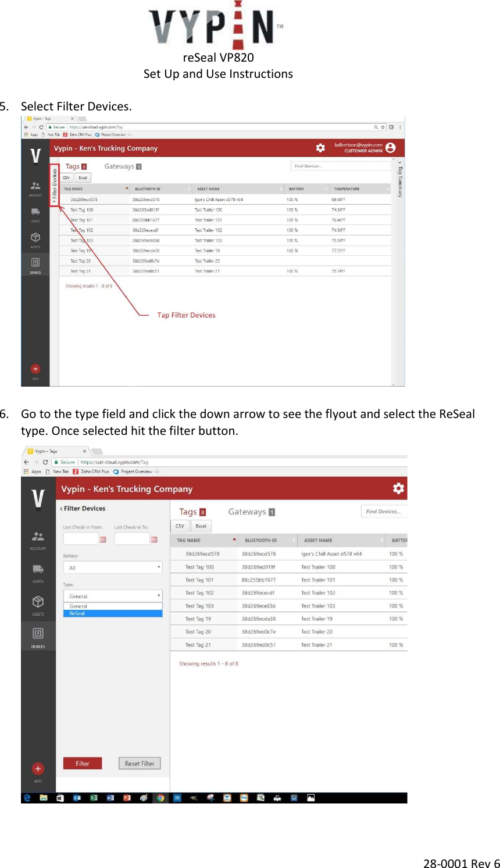Switch to Gateways tab in step 6 screenshot
500x868 pixels.
point(251,512)
